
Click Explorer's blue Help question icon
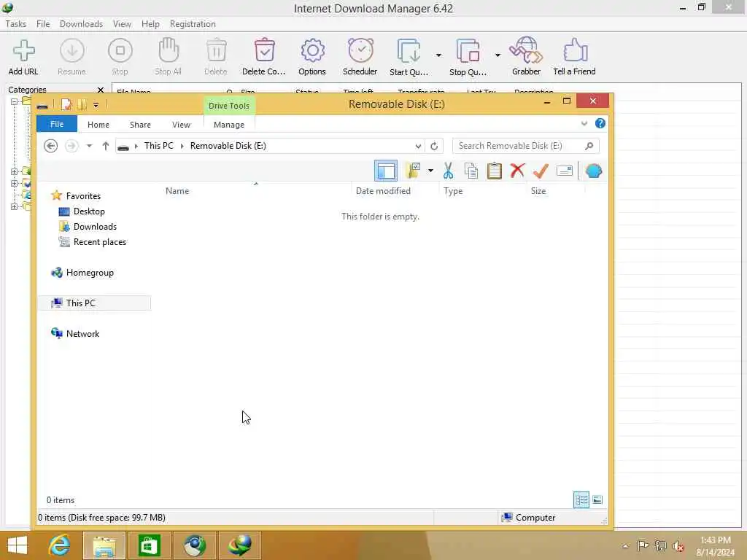pyautogui.click(x=600, y=124)
